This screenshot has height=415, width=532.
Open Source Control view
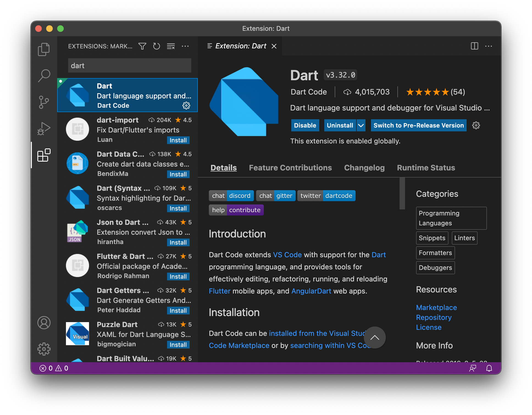tap(44, 102)
